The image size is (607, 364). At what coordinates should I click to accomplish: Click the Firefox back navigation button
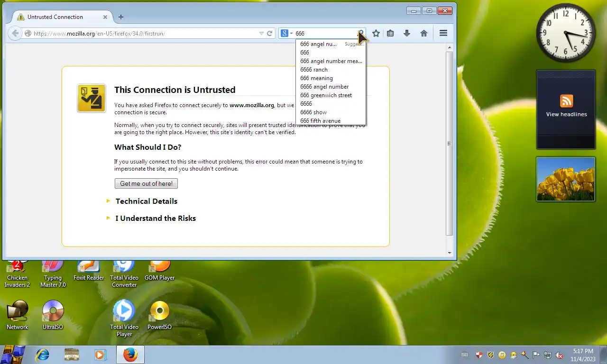pos(15,33)
